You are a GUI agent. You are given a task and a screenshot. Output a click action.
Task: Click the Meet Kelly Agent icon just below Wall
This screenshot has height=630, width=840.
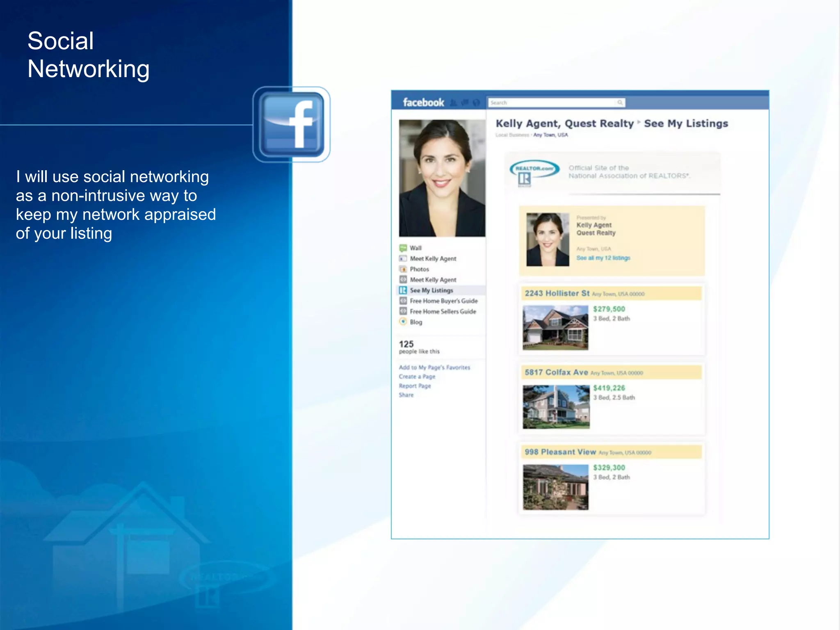[x=403, y=258]
